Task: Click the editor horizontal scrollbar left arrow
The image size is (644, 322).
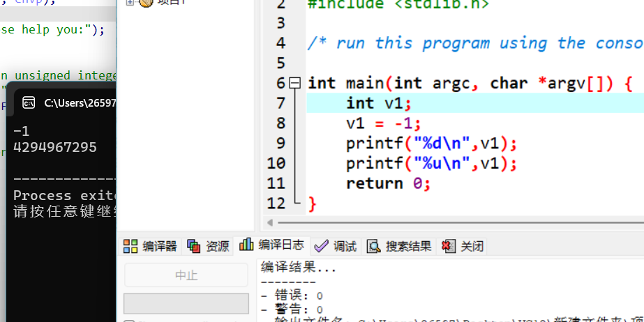Action: pos(271,222)
